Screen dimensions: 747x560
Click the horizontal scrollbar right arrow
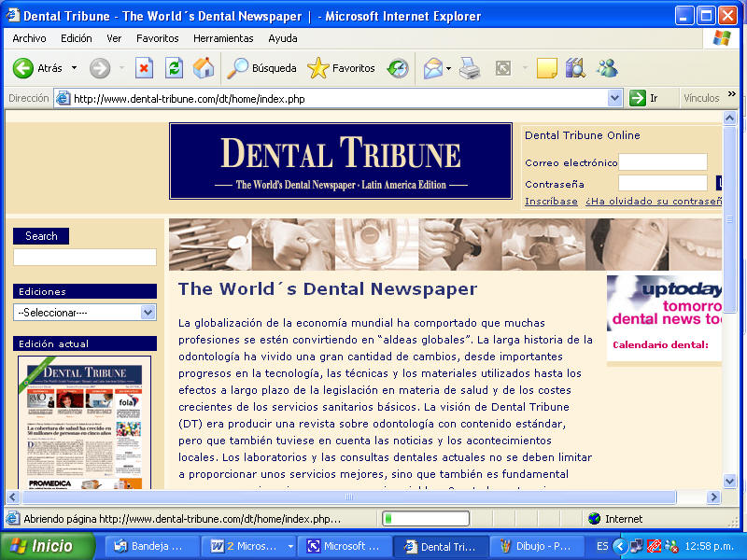click(713, 497)
